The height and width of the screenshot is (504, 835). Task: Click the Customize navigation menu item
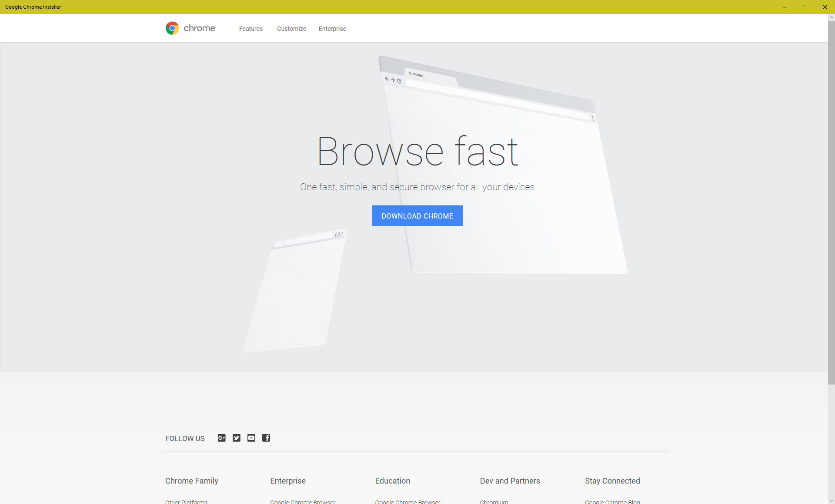coord(292,28)
